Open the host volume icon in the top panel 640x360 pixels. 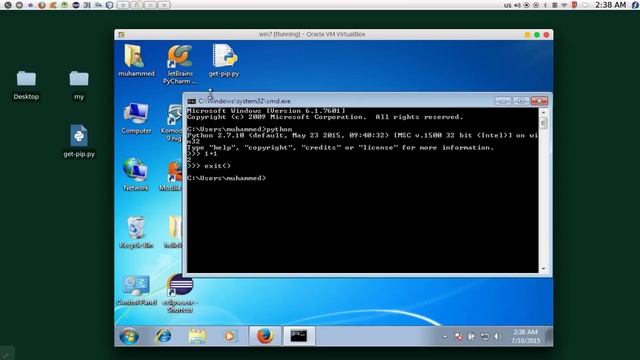point(517,5)
